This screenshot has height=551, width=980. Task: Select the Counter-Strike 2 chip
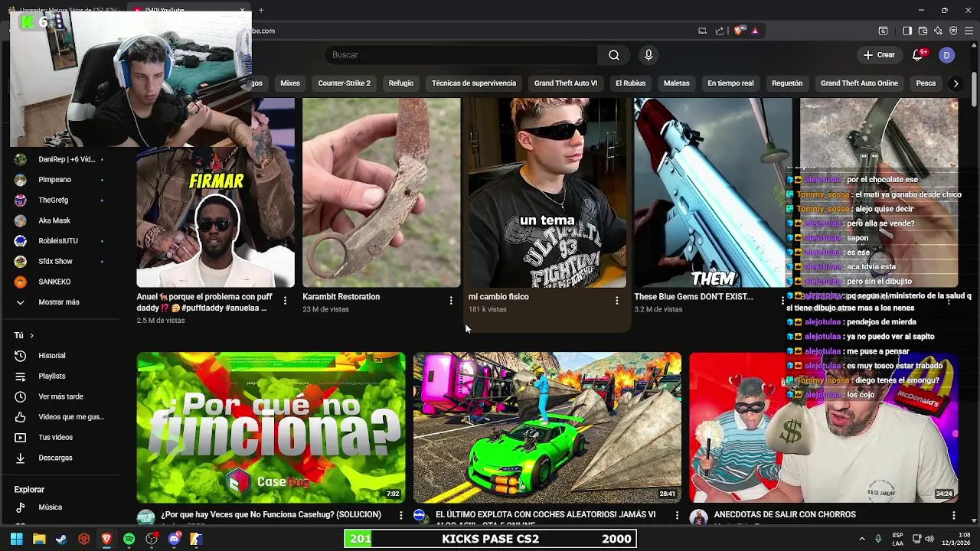[x=344, y=83]
